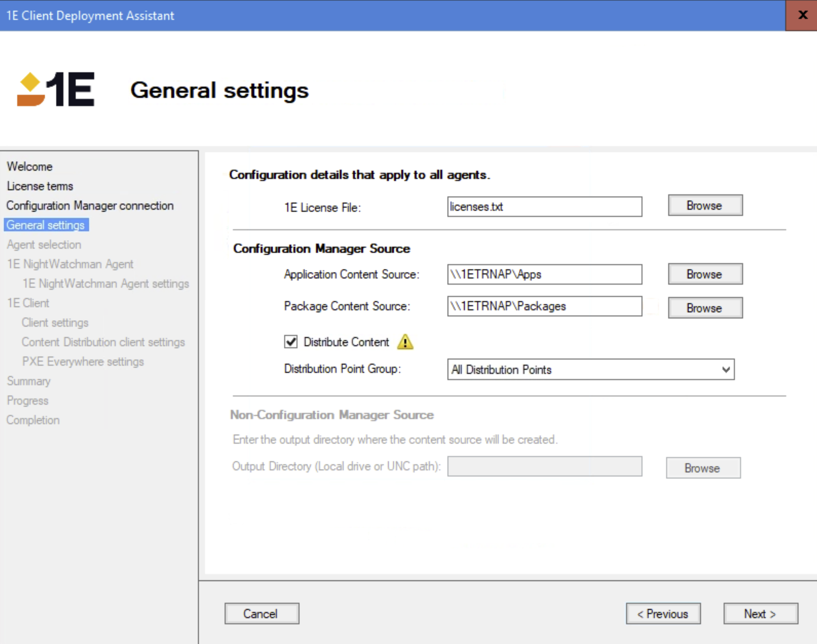Click the Configuration Manager Source heading
The width and height of the screenshot is (817, 644).
(322, 249)
